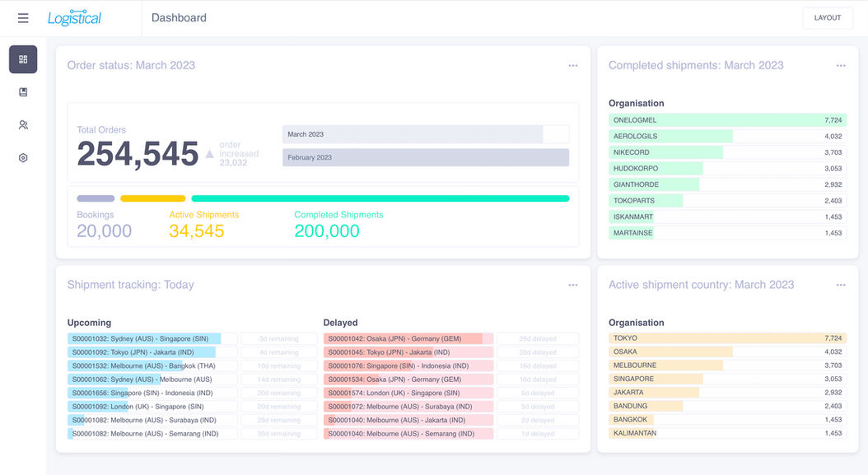Open Shipment tracking panel options menu
868x475 pixels.
point(573,285)
